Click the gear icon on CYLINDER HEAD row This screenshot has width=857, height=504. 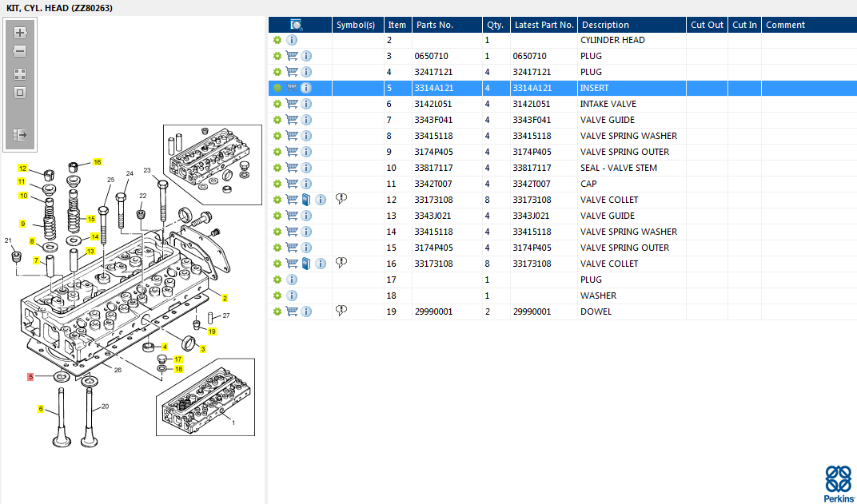click(277, 40)
